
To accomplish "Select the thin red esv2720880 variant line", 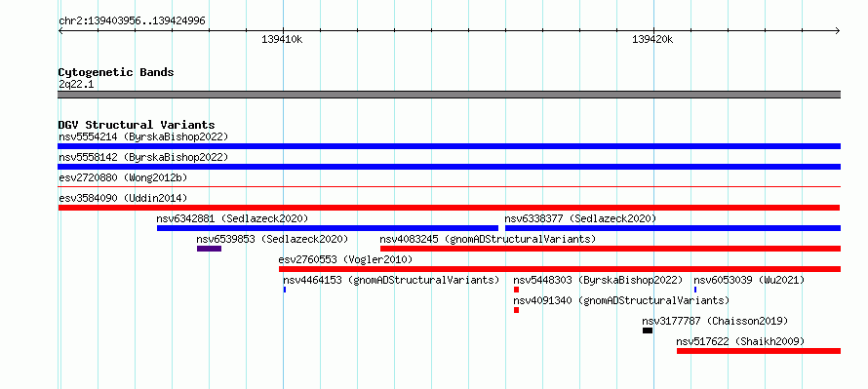I will [449, 187].
